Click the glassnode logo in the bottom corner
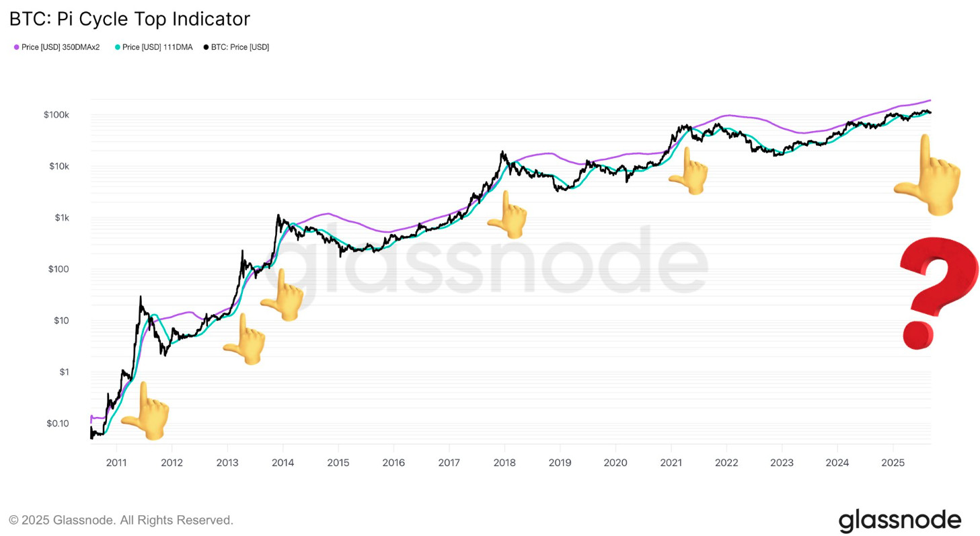980x536 pixels. [899, 520]
